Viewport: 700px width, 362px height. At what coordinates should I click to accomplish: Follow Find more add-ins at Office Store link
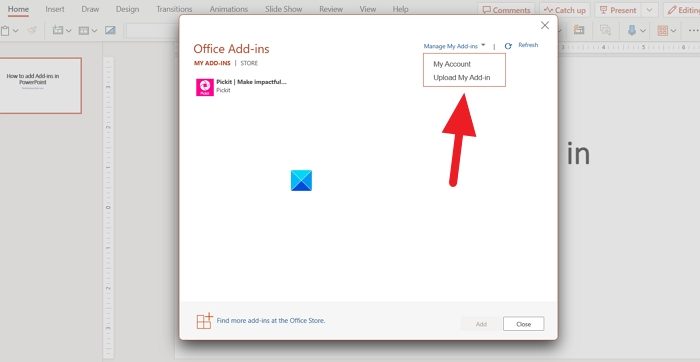[x=271, y=320]
